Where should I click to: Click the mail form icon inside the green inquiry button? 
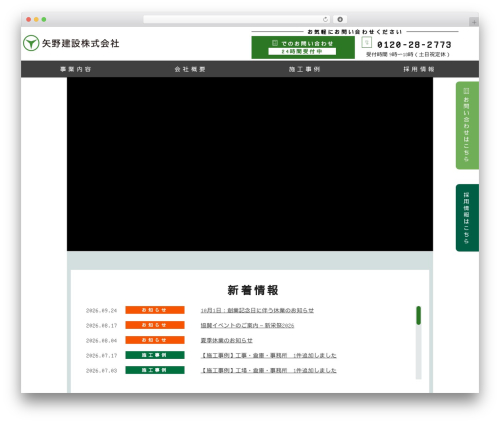point(275,43)
